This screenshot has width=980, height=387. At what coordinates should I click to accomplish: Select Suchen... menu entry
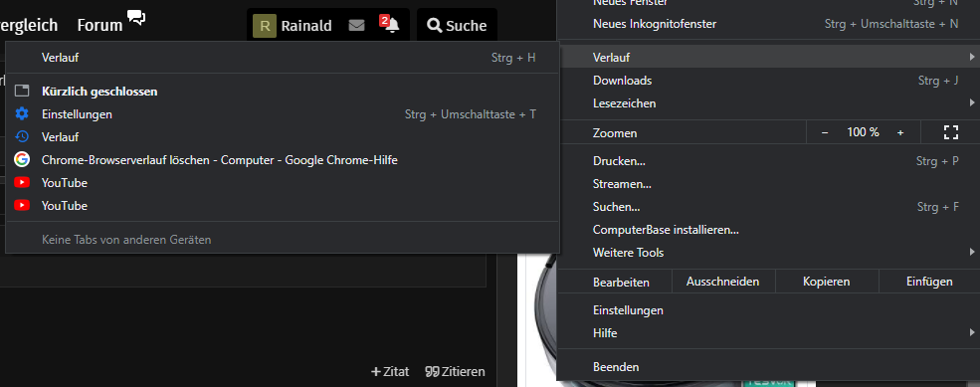tap(768, 206)
